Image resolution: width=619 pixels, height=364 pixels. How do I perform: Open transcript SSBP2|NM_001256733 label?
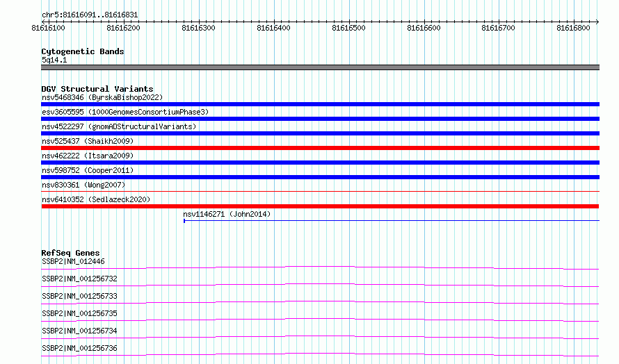coord(79,296)
